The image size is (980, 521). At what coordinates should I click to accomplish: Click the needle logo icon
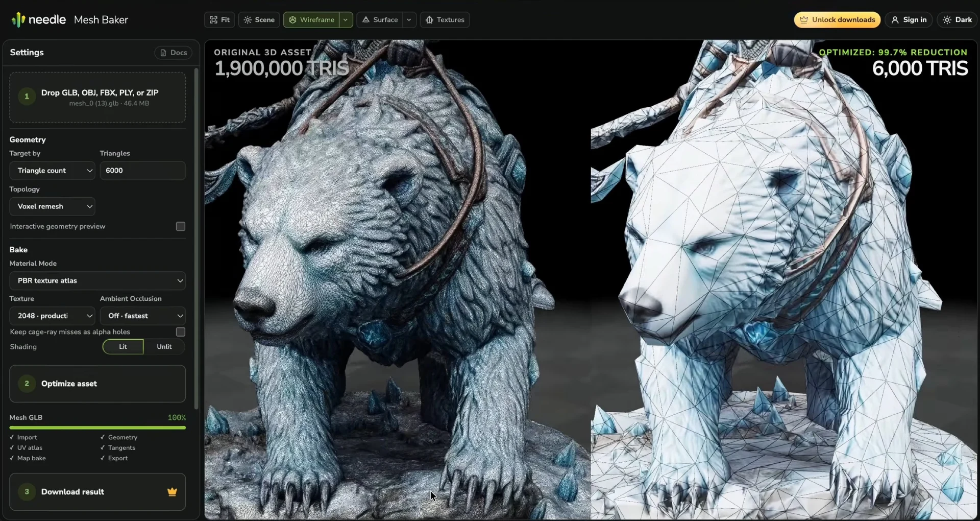click(18, 19)
